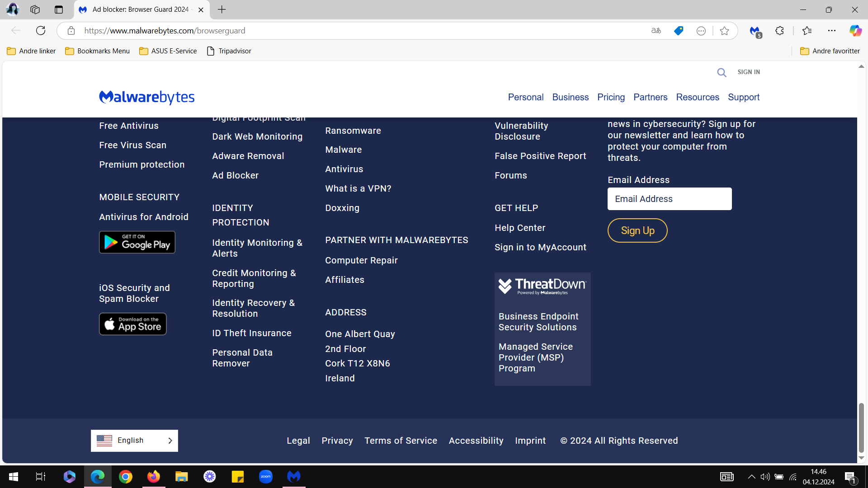Open Firefox from the Windows taskbar
Image resolution: width=868 pixels, height=488 pixels.
(x=154, y=477)
